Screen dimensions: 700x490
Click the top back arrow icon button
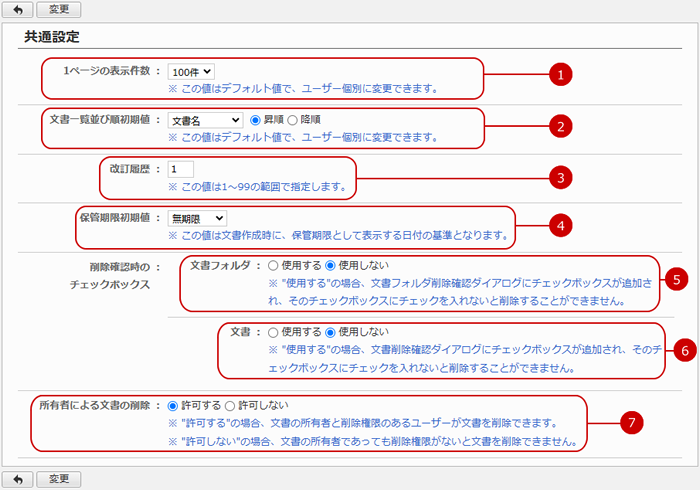pos(17,9)
